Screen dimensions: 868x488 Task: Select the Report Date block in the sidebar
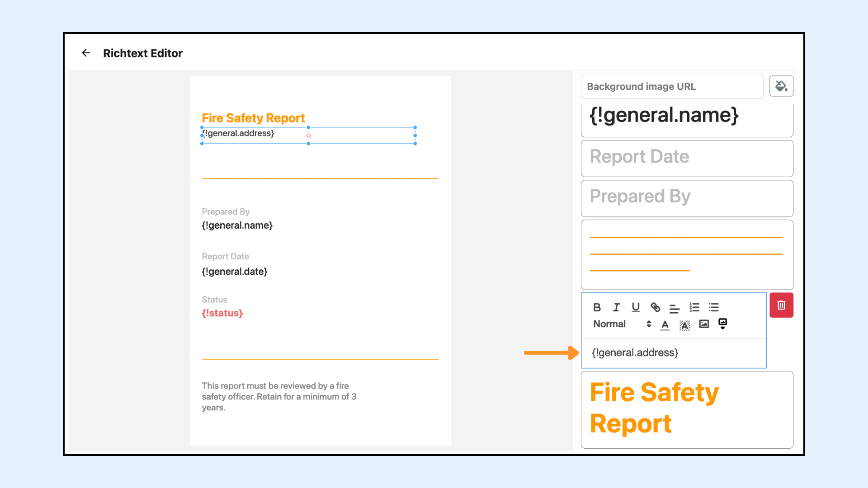click(687, 158)
